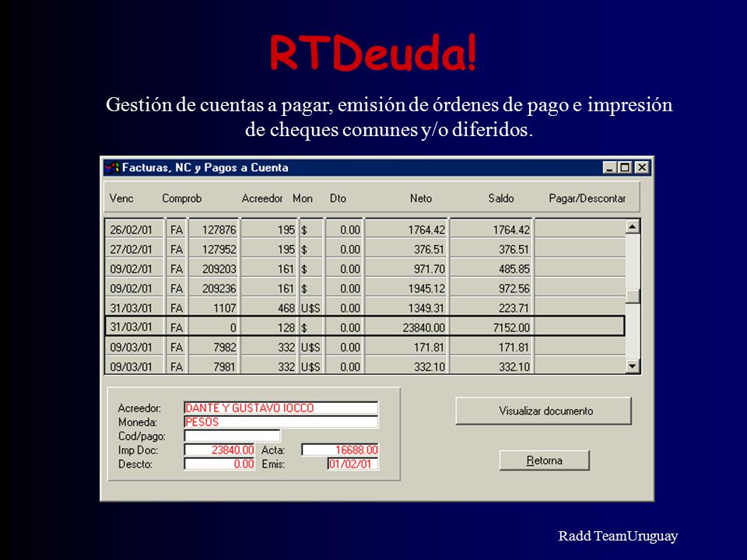Click the Dto column header
This screenshot has width=747, height=560.
338,198
